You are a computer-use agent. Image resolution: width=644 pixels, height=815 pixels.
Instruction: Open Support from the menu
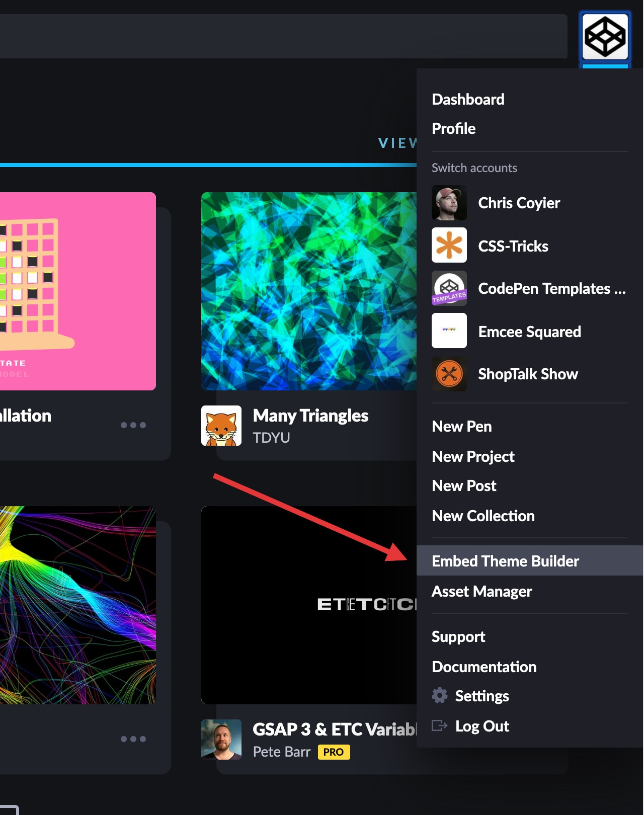pyautogui.click(x=458, y=636)
